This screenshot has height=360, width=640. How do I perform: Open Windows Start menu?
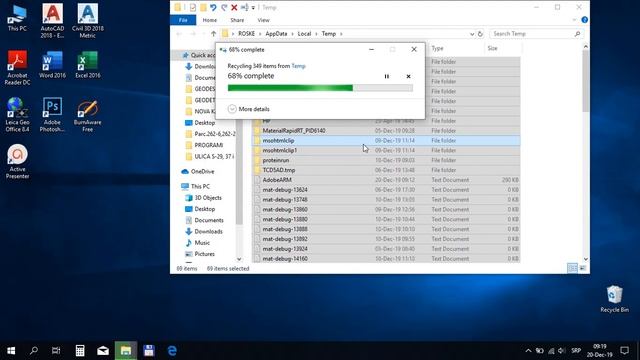point(11,351)
